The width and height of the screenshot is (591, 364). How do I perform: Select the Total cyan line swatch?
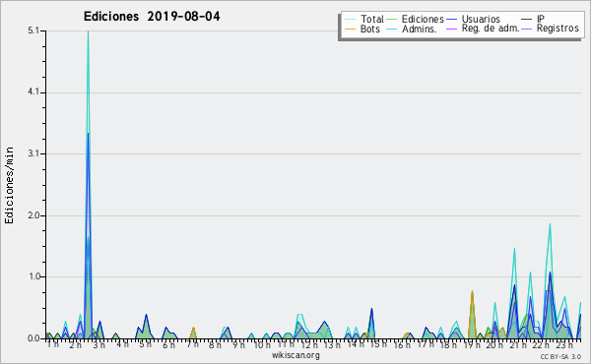[350, 20]
